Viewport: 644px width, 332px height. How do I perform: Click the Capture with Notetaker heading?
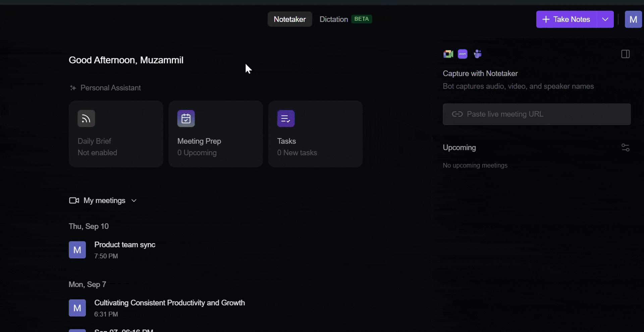[x=480, y=73]
